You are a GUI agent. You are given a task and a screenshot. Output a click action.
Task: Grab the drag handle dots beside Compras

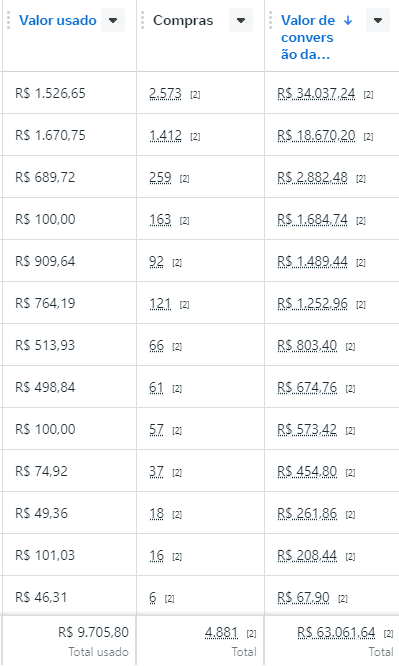pos(142,20)
